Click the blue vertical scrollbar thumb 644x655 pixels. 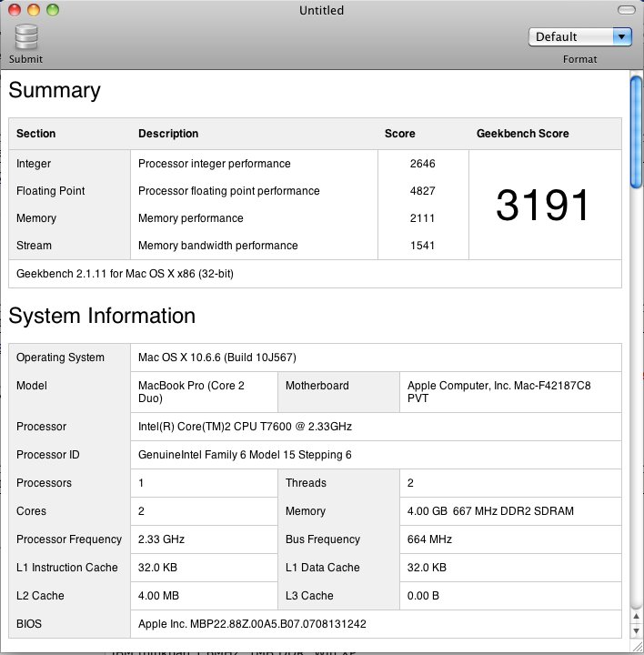pyautogui.click(x=636, y=133)
